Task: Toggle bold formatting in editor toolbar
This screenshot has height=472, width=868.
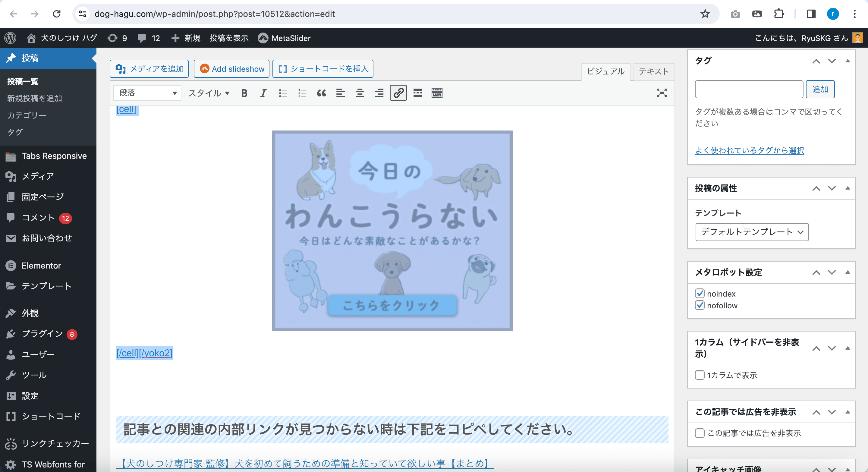Action: pos(244,93)
